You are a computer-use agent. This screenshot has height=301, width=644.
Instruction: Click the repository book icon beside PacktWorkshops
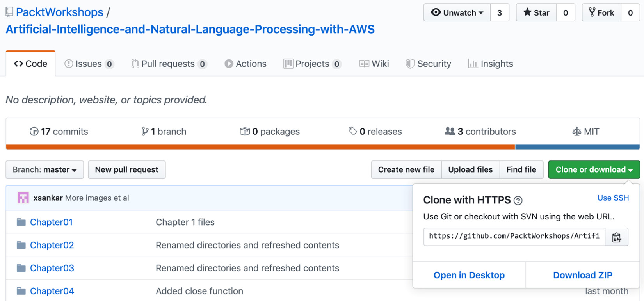point(9,12)
